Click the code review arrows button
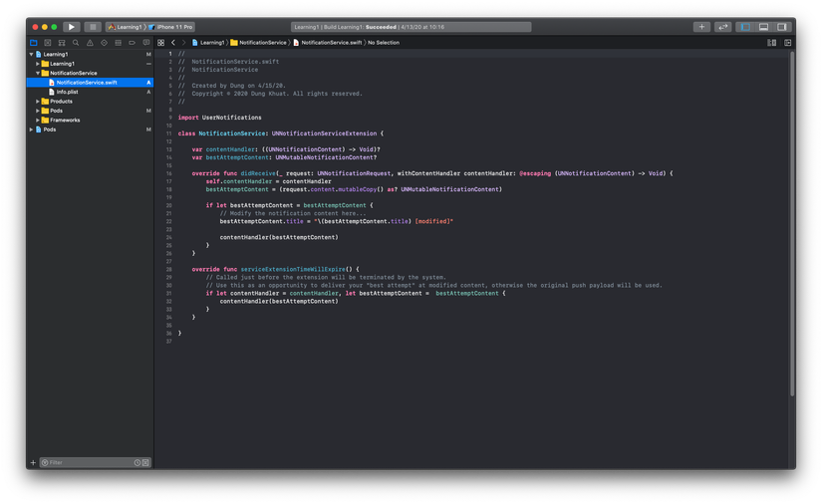This screenshot has width=822, height=504. (723, 27)
